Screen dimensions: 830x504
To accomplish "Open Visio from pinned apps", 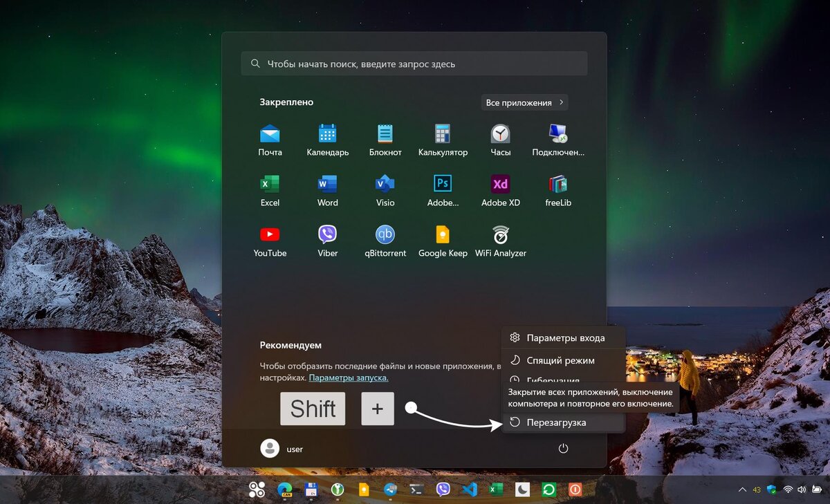I will pyautogui.click(x=385, y=191).
